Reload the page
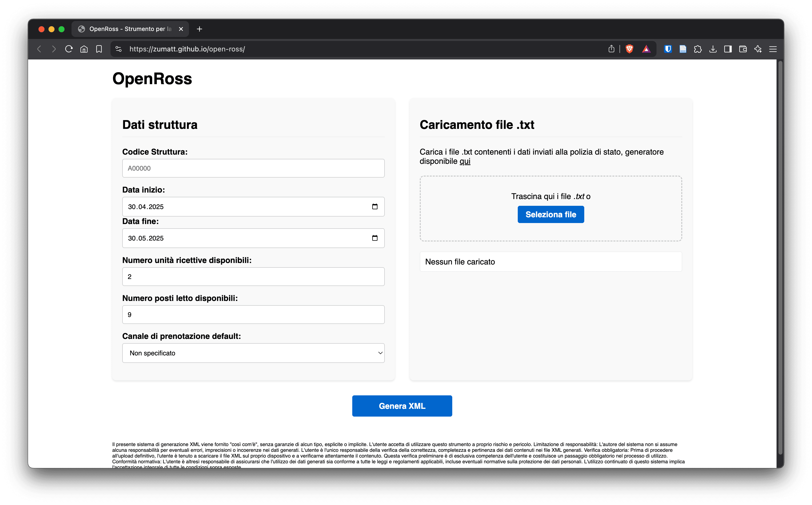 click(x=69, y=49)
